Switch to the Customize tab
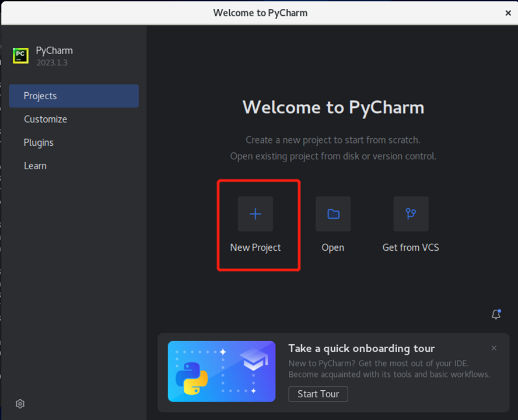Viewport: 518px width, 420px height. [x=74, y=119]
